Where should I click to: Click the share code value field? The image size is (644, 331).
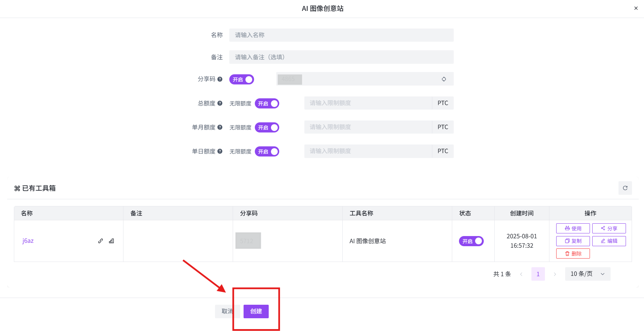(365, 79)
